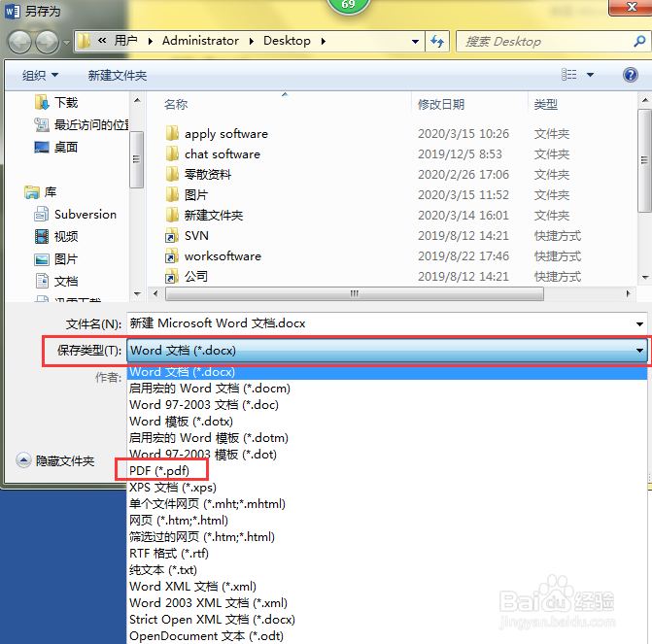
Task: Click the Forward navigation arrow button
Action: pos(47,42)
